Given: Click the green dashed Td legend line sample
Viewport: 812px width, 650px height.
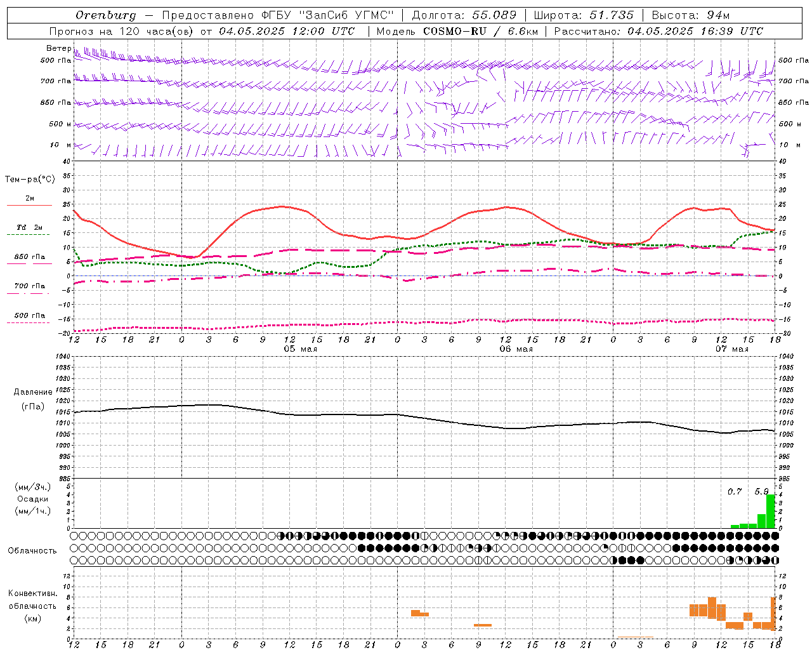Looking at the screenshot, I should click(28, 234).
